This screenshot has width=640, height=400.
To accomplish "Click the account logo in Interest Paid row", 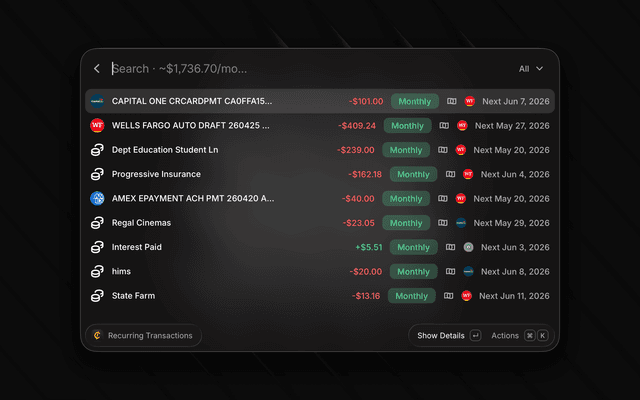I will 469,247.
